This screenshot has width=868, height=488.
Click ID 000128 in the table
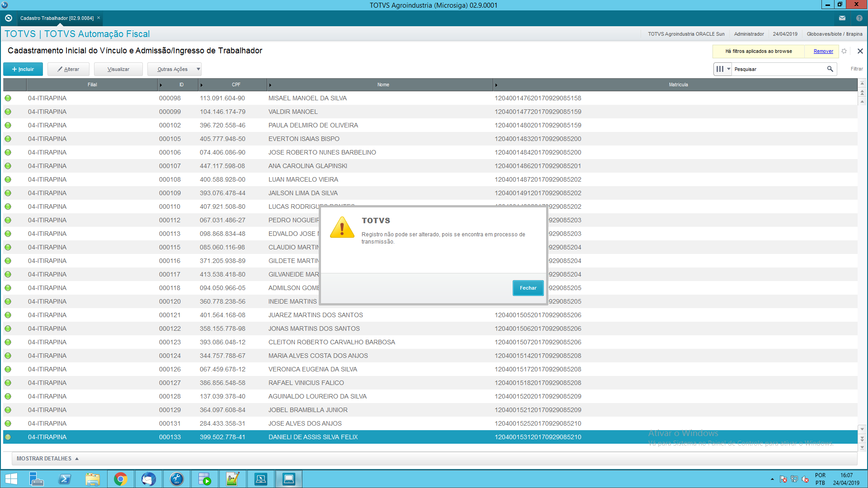170,396
